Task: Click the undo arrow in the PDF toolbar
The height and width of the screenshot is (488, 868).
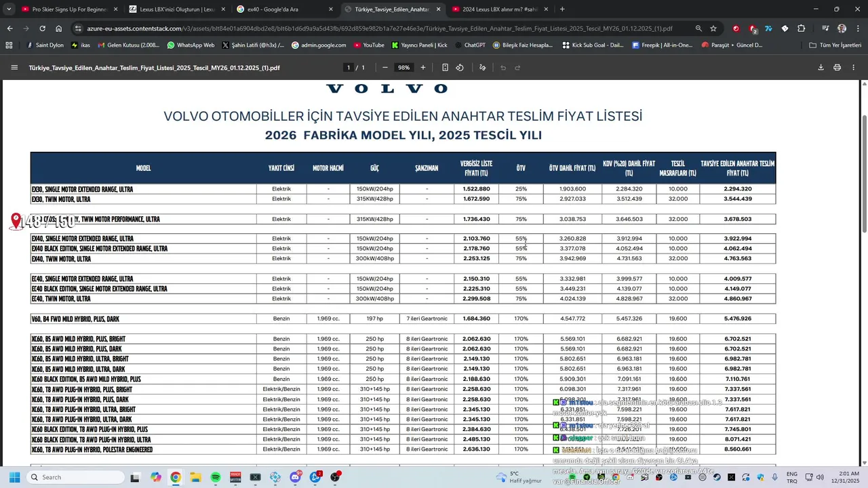Action: tap(503, 68)
